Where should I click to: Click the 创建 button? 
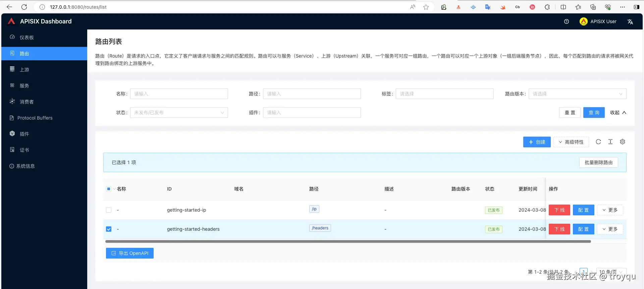pyautogui.click(x=537, y=142)
